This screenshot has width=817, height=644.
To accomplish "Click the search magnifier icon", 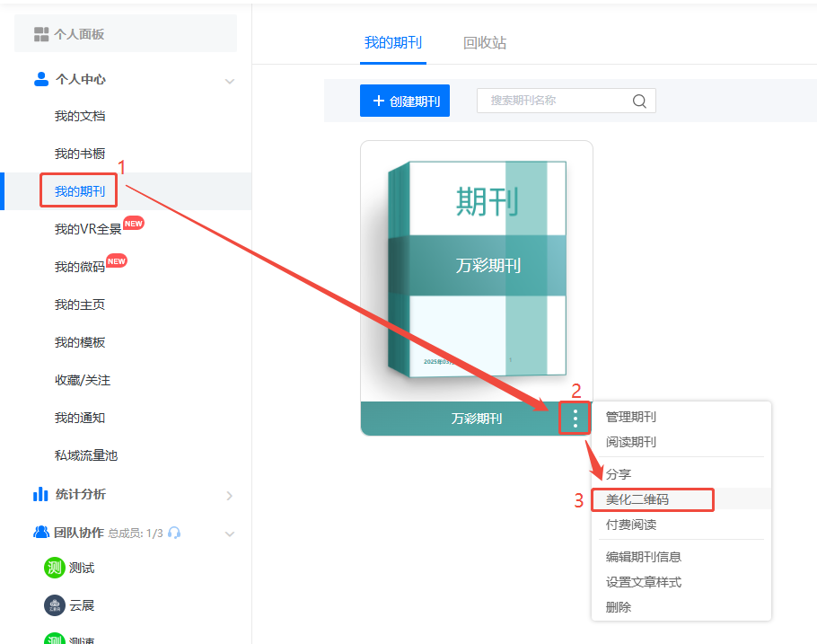I will 639,101.
